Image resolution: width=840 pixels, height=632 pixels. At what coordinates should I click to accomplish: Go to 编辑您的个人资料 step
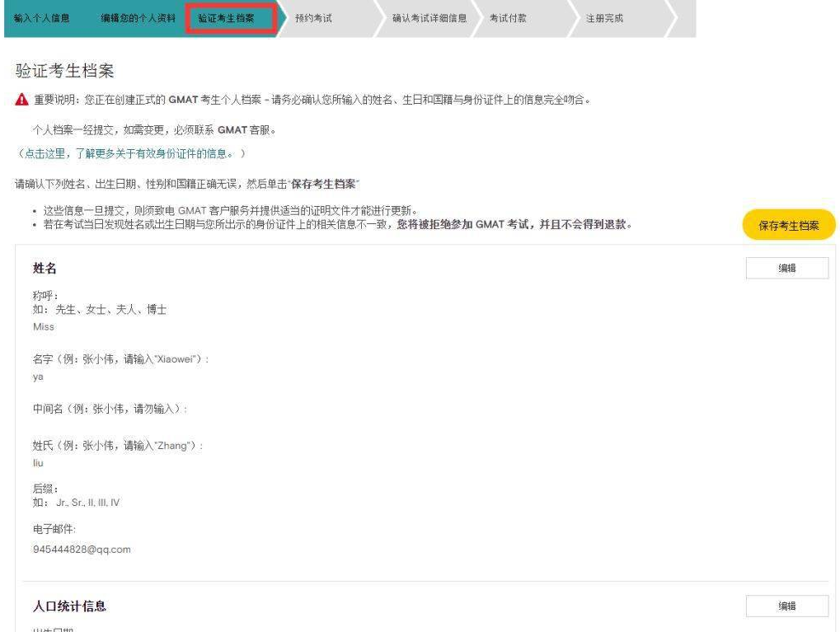(138, 18)
